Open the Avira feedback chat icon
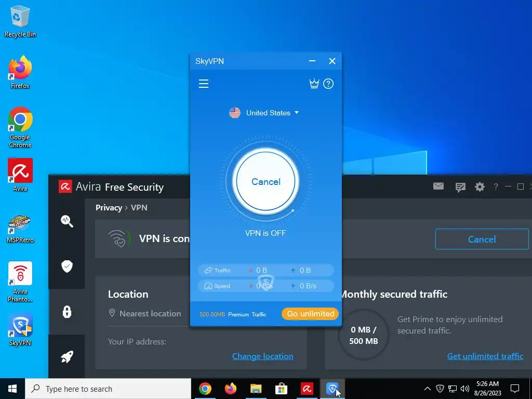The width and height of the screenshot is (532, 399). [x=460, y=187]
